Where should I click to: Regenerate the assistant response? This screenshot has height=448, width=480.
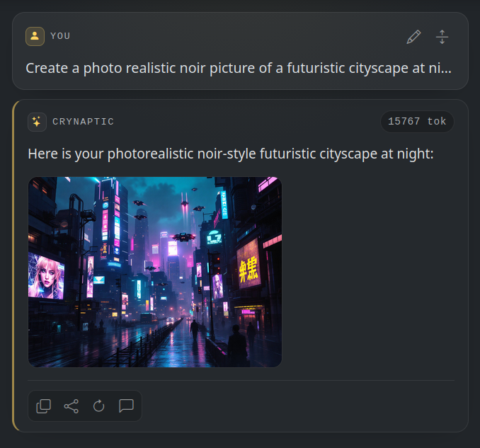tap(98, 406)
